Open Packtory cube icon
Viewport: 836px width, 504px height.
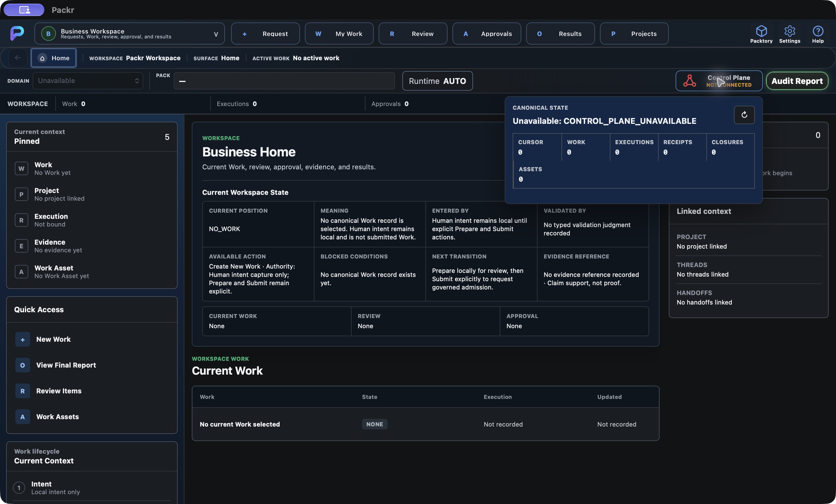pyautogui.click(x=761, y=31)
